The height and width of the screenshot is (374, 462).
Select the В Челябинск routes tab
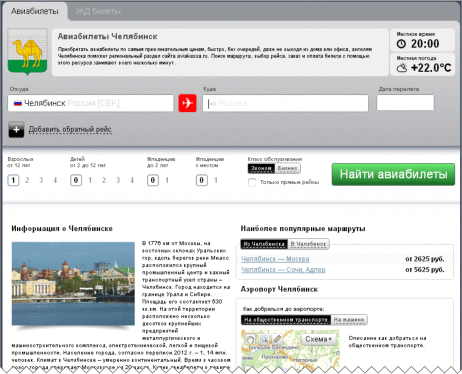click(x=308, y=244)
